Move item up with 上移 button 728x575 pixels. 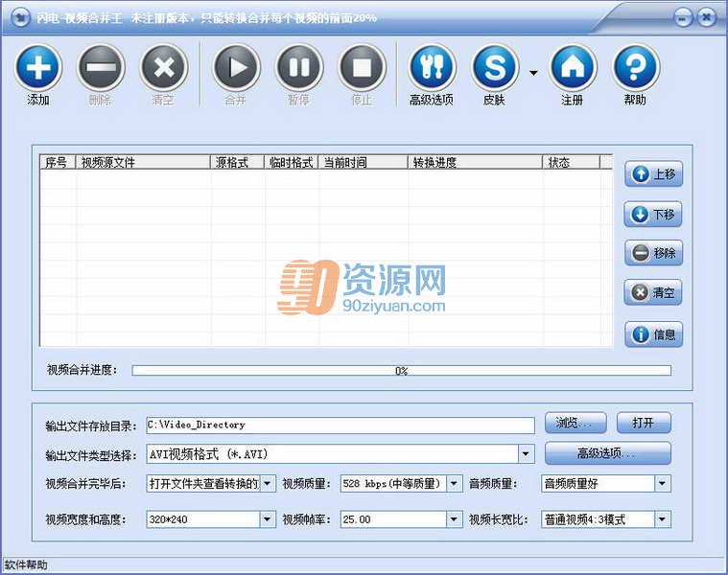(653, 174)
